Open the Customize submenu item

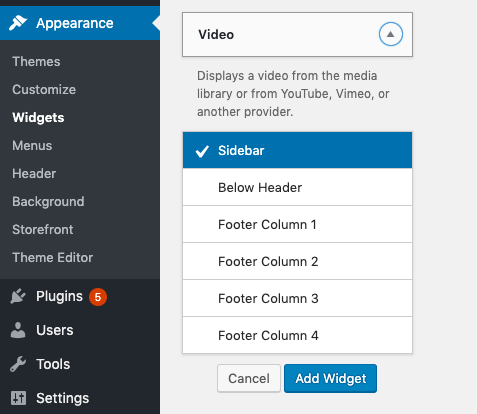44,90
